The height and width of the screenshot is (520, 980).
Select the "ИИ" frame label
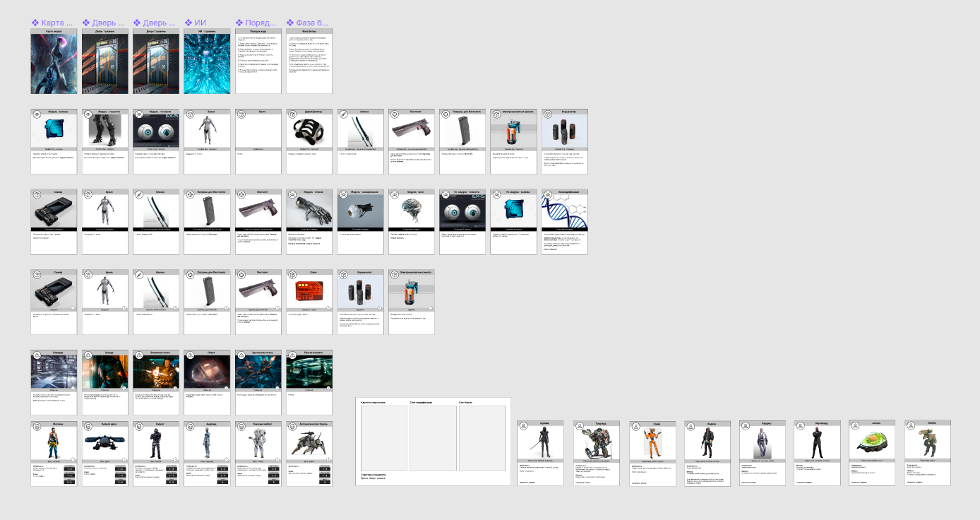pyautogui.click(x=195, y=23)
